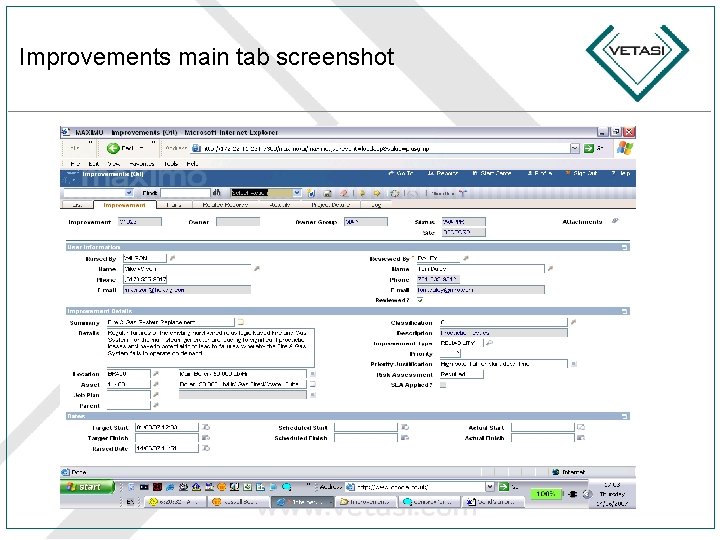Image resolution: width=720 pixels, height=540 pixels.
Task: Click Sign Out in the Maximo header
Action: pos(581,174)
